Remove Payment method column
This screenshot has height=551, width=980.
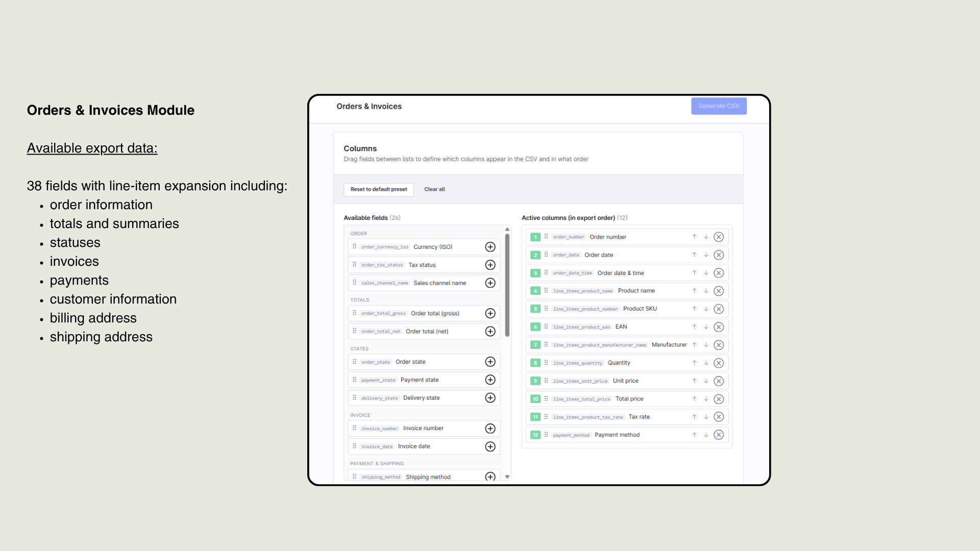click(719, 435)
